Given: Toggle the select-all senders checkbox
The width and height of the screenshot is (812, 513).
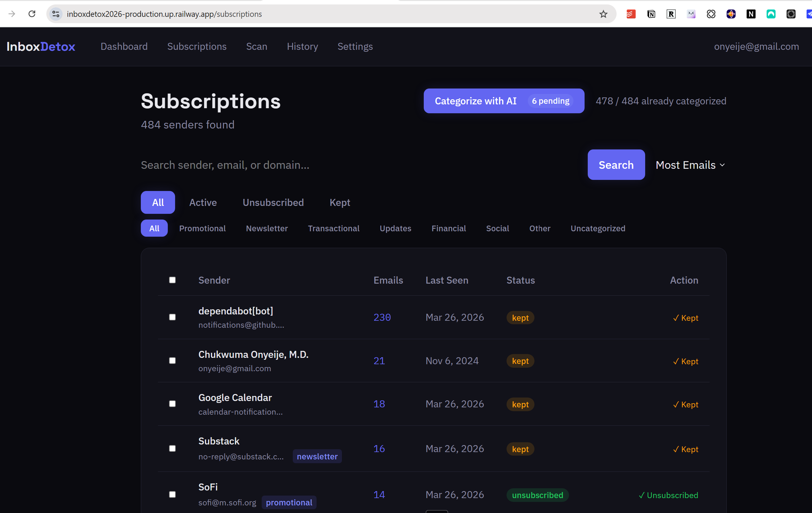Looking at the screenshot, I should click(172, 280).
